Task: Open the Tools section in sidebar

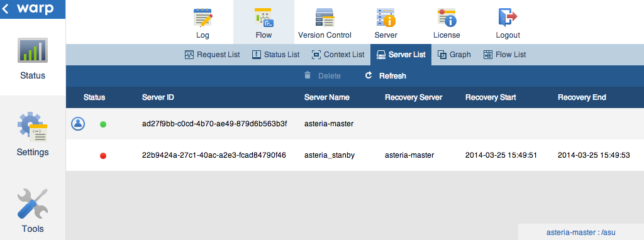Action: click(33, 210)
